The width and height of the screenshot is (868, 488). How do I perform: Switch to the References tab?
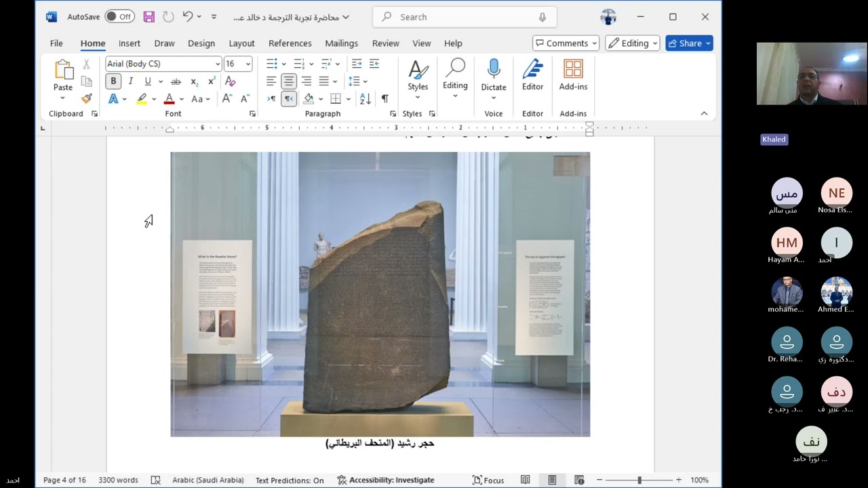[x=290, y=43]
